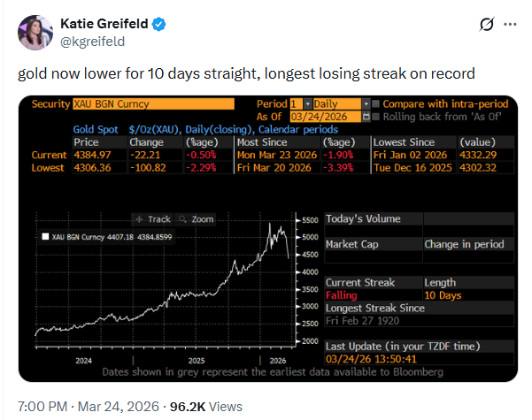Open the three-dot more options menu
This screenshot has width=532, height=420.
click(511, 26)
